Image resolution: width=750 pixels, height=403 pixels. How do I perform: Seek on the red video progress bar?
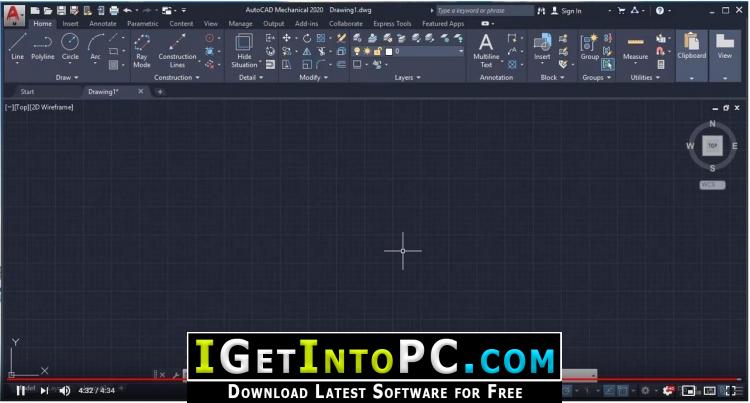375,380
